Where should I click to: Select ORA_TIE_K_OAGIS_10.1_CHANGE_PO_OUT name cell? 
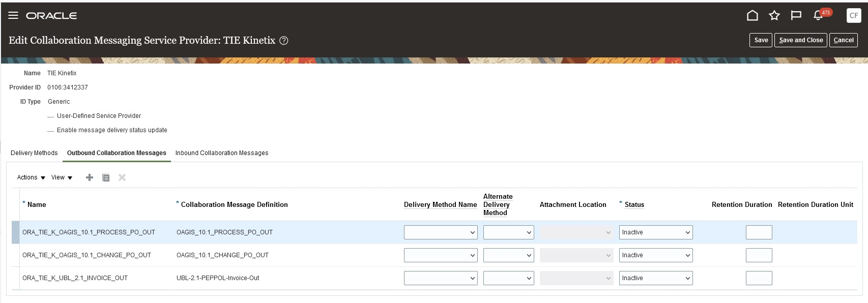tap(86, 255)
